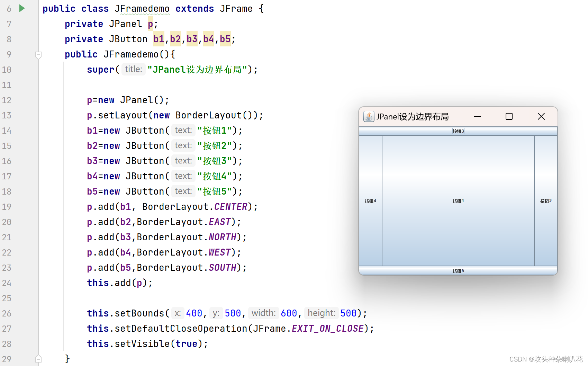Click width value 600 in setBounds
This screenshot has width=588, height=366.
pyautogui.click(x=289, y=313)
